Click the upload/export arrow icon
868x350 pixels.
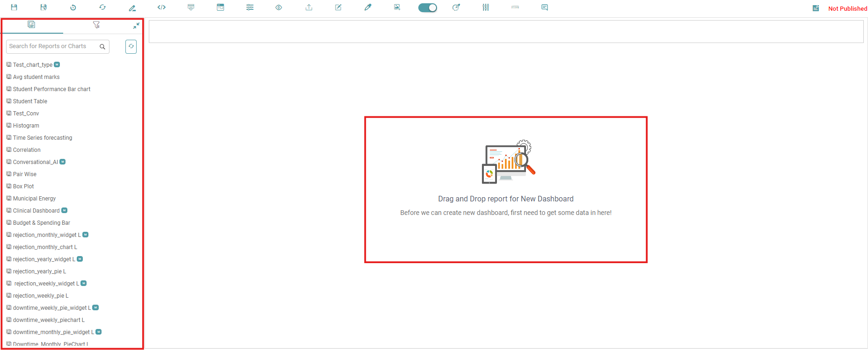pos(309,7)
